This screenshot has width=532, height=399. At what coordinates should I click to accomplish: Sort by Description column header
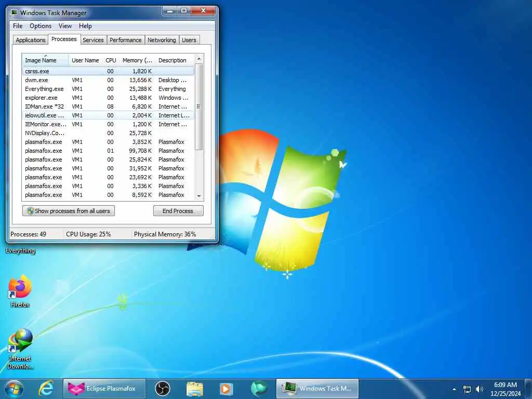175,60
